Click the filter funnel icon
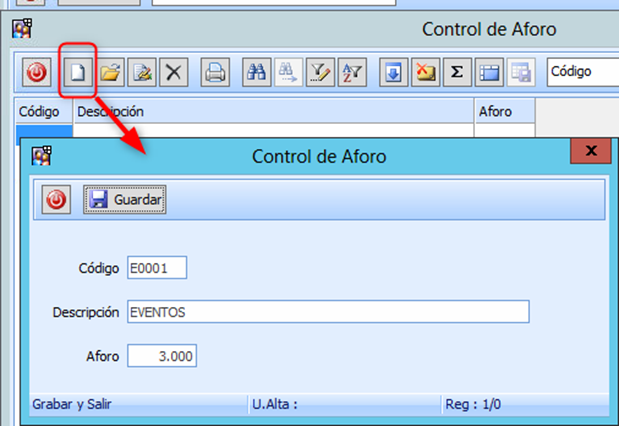619x426 pixels. tap(320, 72)
